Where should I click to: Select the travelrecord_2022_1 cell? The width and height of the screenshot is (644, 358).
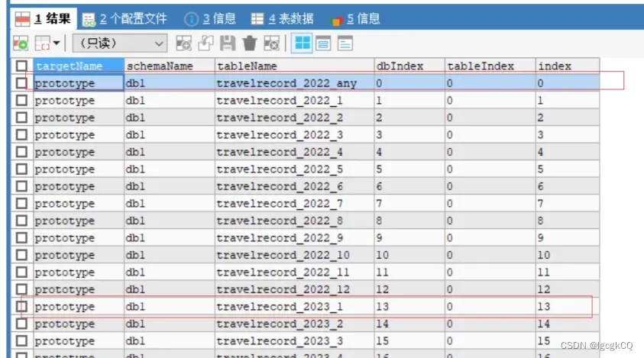click(x=294, y=101)
